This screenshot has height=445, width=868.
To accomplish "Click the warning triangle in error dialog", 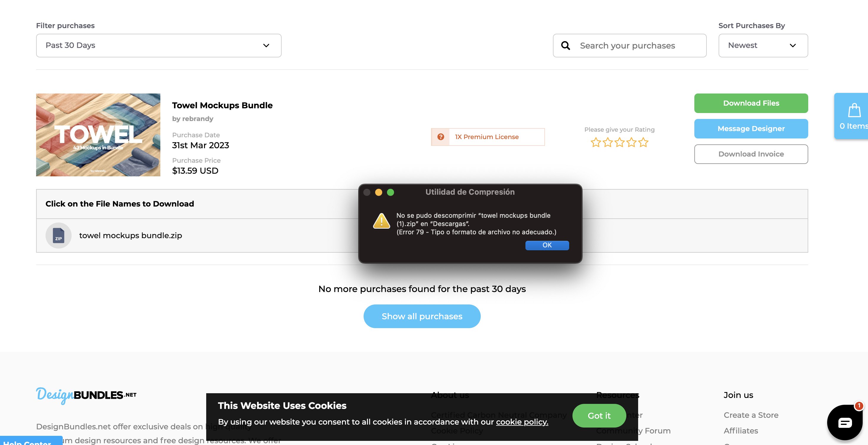I will 381,221.
